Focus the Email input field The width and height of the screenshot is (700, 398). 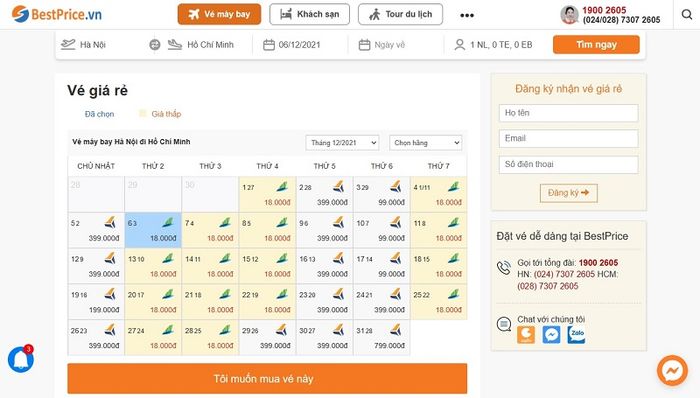(x=568, y=139)
